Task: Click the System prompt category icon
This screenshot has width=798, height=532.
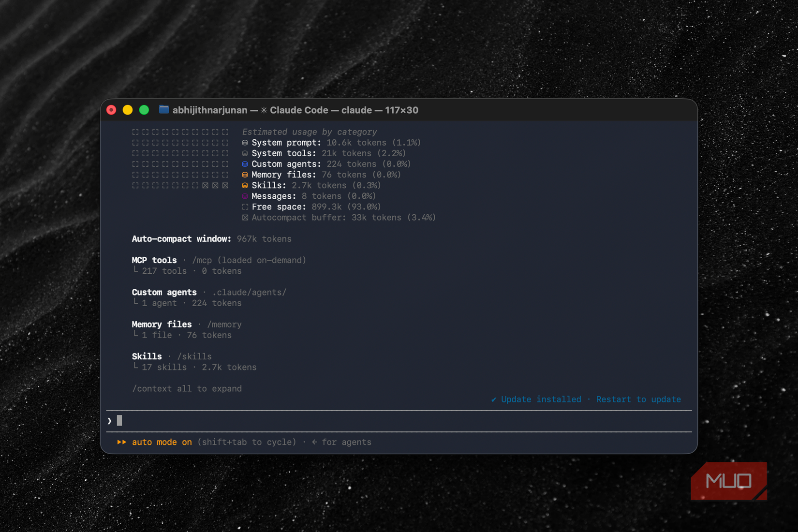Action: [245, 143]
